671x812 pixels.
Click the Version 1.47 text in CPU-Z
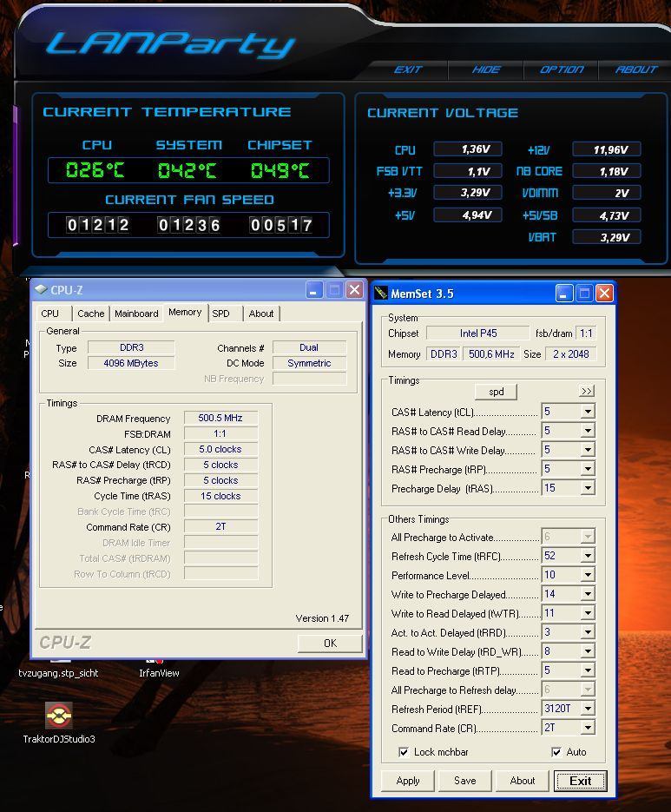322,618
